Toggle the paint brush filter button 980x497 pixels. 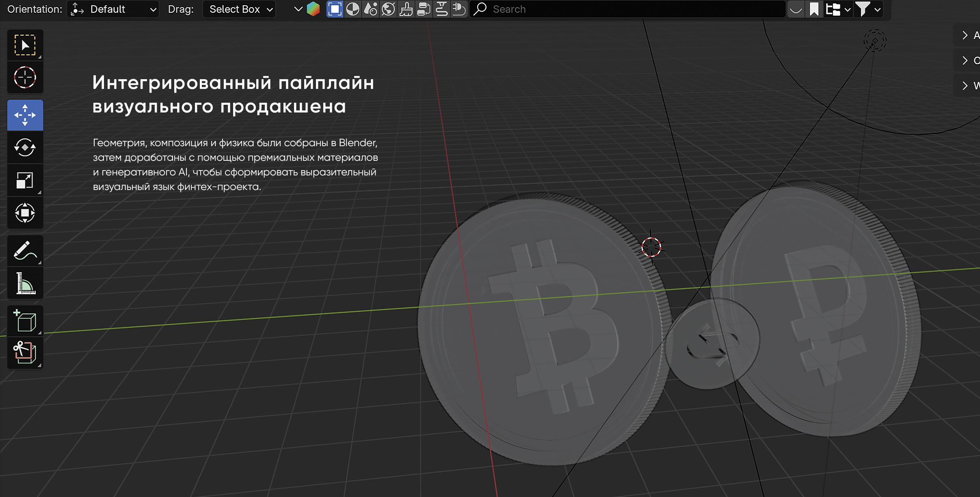(406, 9)
